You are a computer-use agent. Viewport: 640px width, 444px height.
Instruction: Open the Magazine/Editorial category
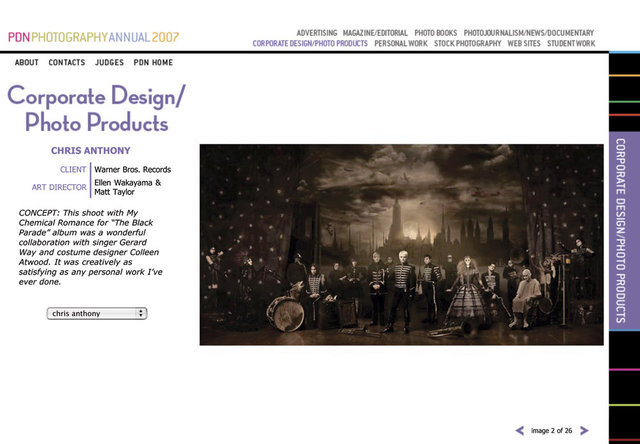coord(375,33)
